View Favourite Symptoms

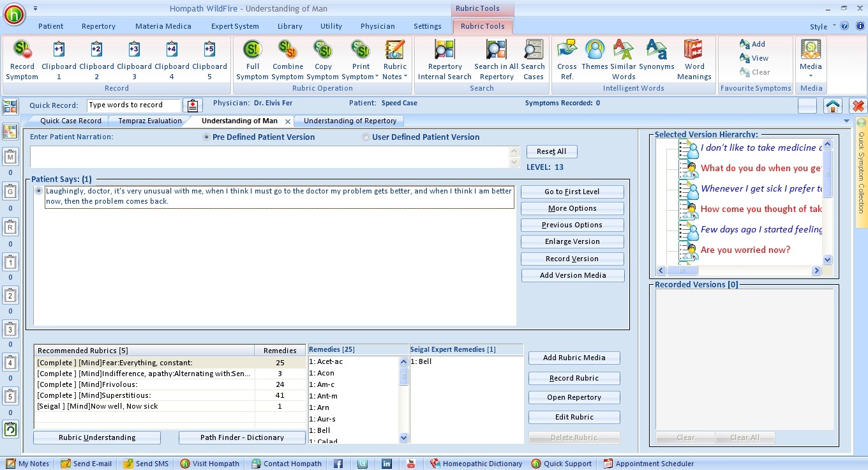click(x=754, y=58)
